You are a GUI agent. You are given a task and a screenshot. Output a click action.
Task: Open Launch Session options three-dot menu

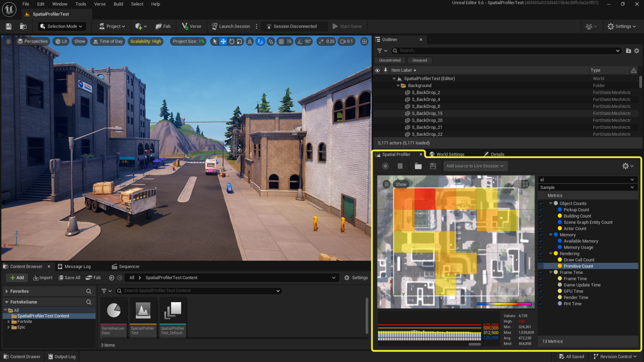[257, 26]
